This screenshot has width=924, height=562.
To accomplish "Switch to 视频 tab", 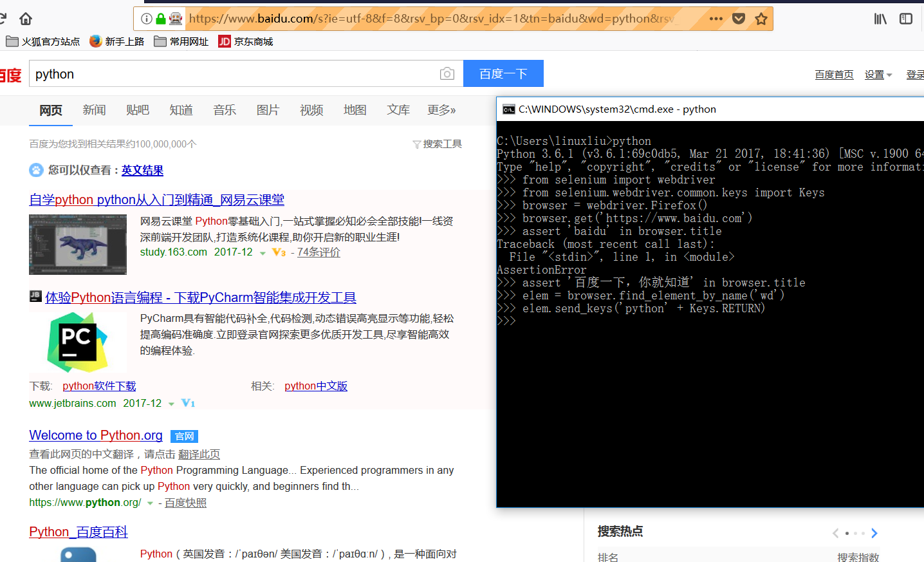I will [x=311, y=110].
